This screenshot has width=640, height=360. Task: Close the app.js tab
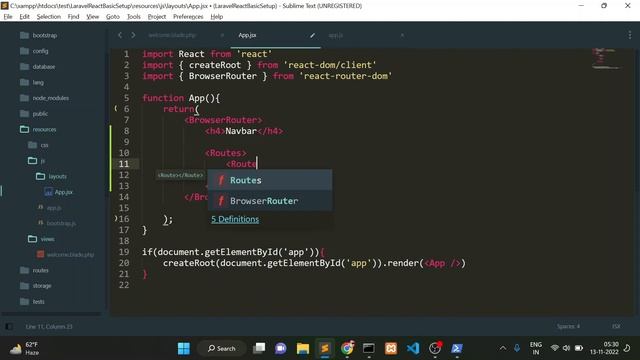tap(402, 36)
